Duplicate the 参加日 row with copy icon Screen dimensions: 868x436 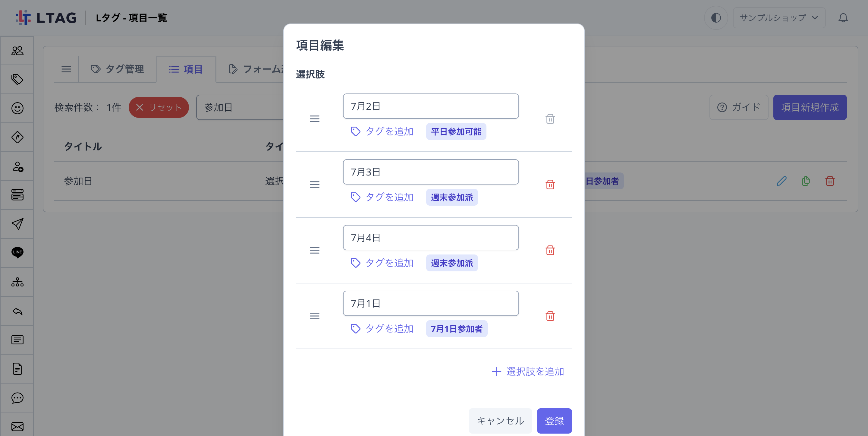(x=806, y=181)
